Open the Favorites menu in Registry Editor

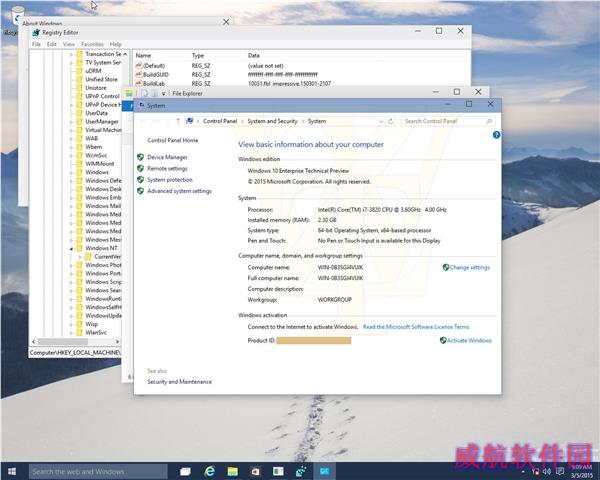point(92,44)
